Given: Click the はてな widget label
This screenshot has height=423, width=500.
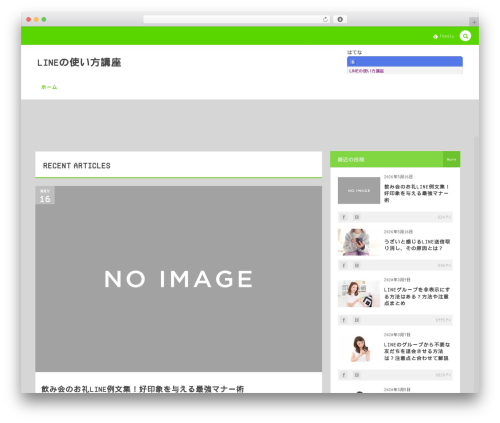Looking at the screenshot, I should (x=354, y=52).
